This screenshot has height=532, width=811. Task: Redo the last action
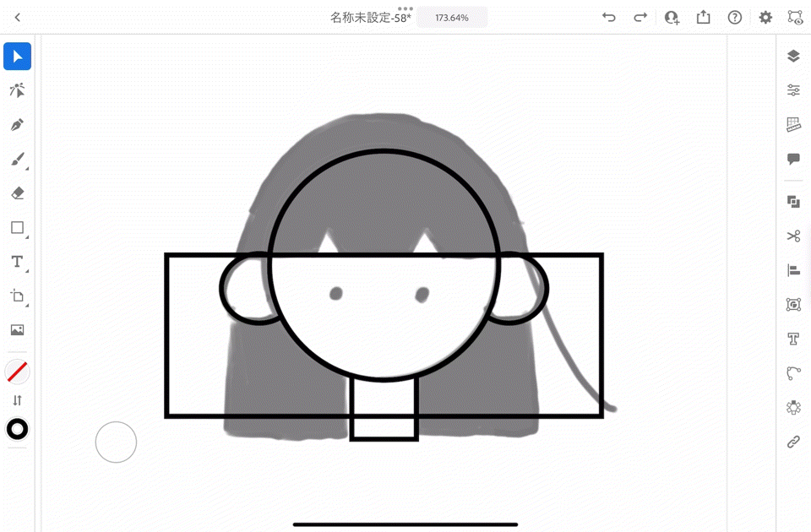640,18
